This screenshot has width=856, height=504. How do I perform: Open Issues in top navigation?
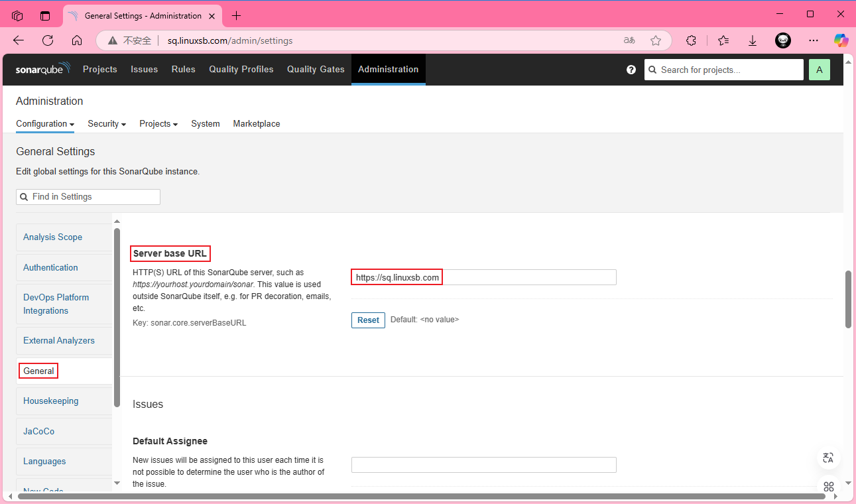[144, 69]
